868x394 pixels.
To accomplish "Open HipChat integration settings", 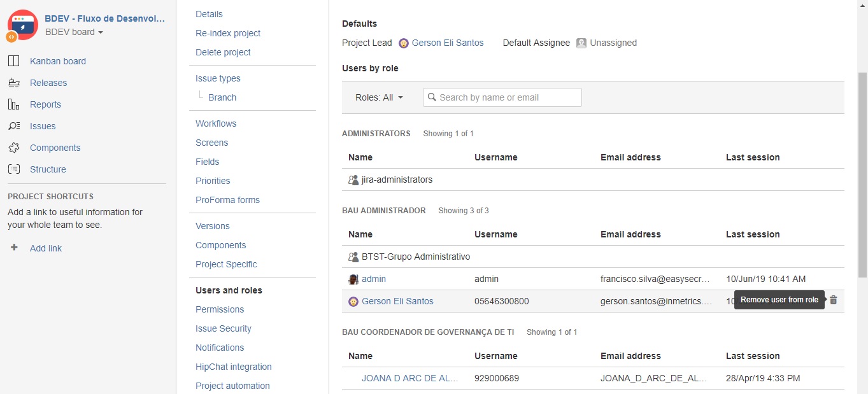I will click(x=234, y=367).
